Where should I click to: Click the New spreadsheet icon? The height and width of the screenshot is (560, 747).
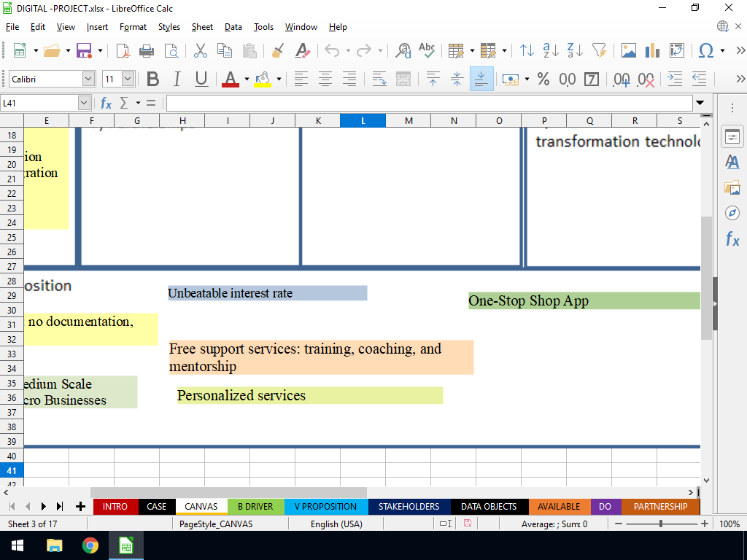20,50
